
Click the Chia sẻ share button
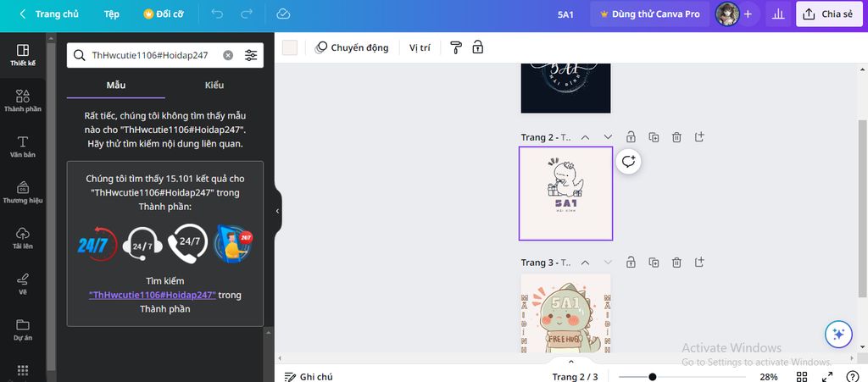coord(827,14)
